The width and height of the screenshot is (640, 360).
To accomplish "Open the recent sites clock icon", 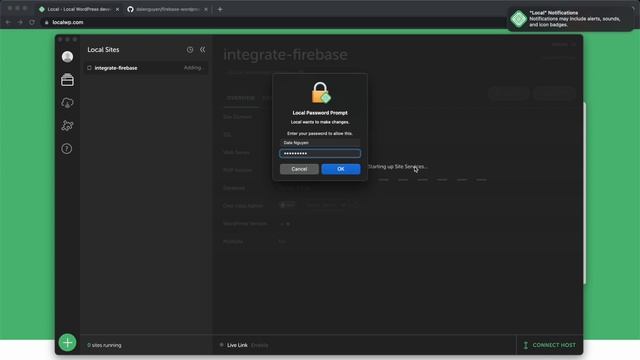I will click(190, 50).
